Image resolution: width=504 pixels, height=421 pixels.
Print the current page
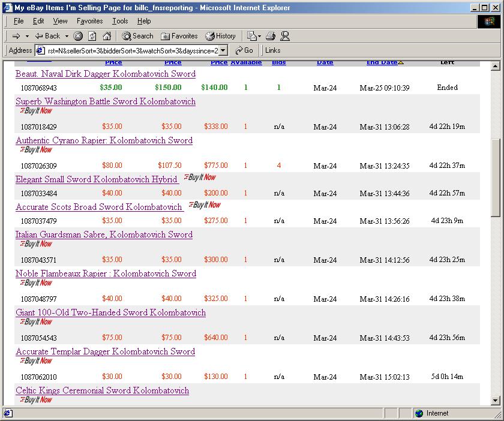coord(271,36)
